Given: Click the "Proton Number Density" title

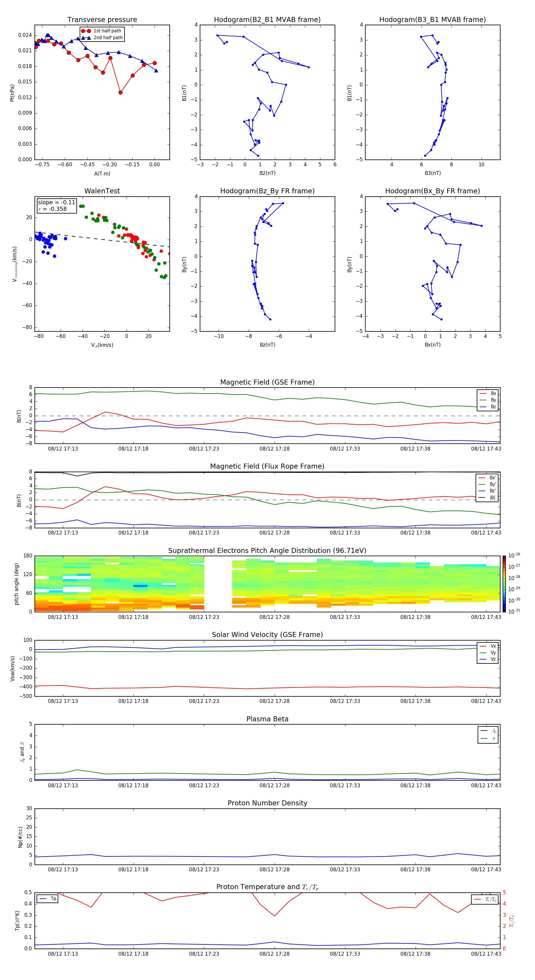Looking at the screenshot, I should pos(267,803).
